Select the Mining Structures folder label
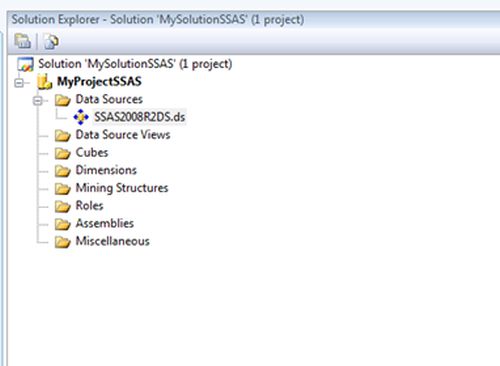 122,188
